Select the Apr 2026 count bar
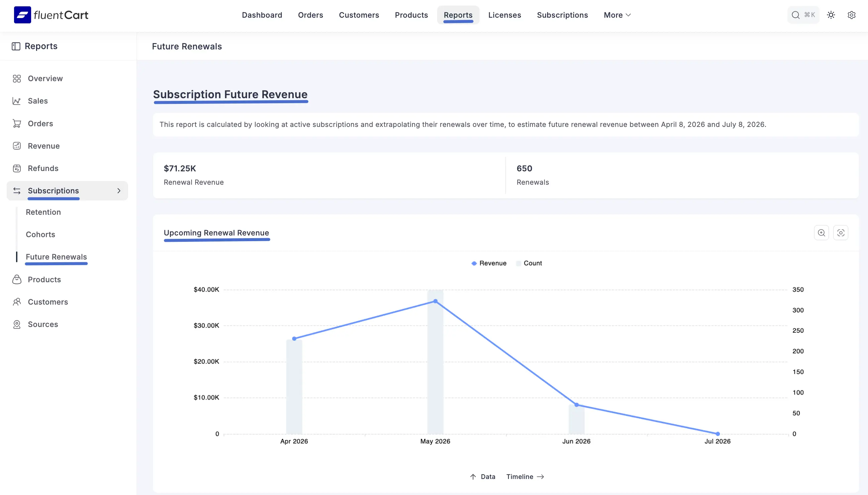Image resolution: width=868 pixels, height=495 pixels. [x=294, y=387]
